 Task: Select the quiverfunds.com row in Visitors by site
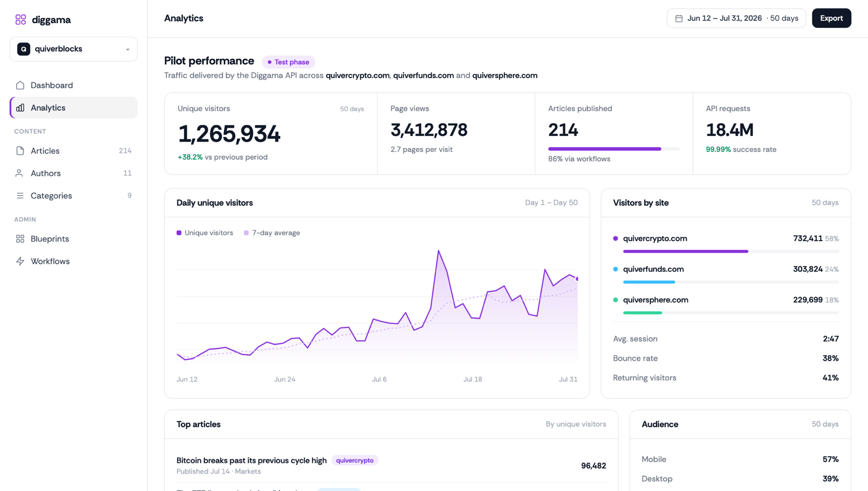(x=726, y=275)
